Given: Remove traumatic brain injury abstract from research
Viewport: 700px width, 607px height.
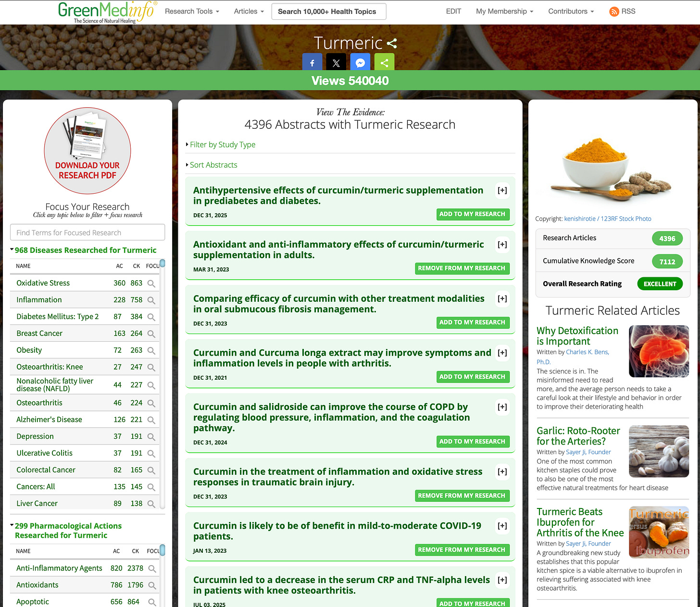Looking at the screenshot, I should (x=462, y=496).
